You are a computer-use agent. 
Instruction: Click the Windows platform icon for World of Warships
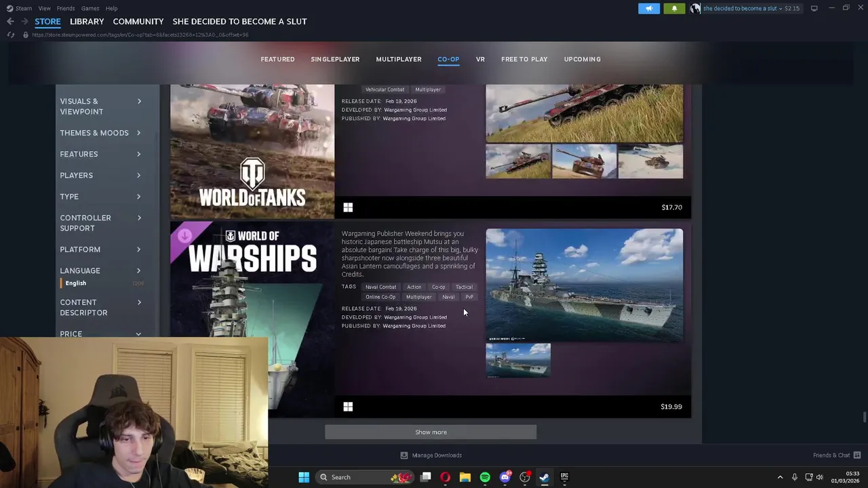pos(348,407)
